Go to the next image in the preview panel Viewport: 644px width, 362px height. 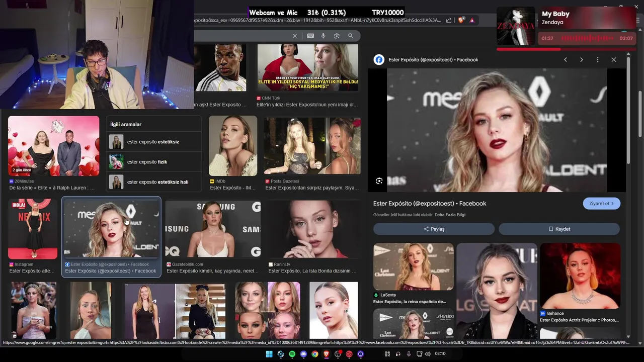582,59
